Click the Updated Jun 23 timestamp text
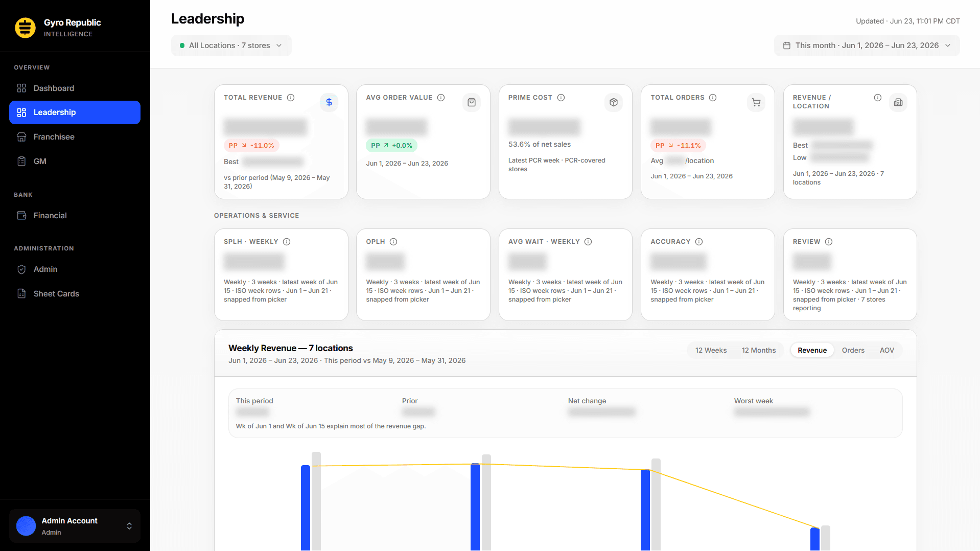The image size is (980, 551). pyautogui.click(x=907, y=21)
